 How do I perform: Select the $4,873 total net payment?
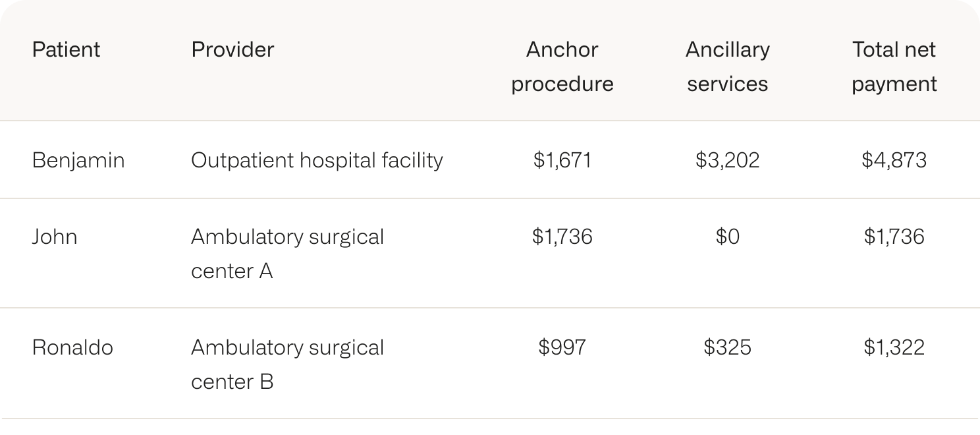coord(894,160)
